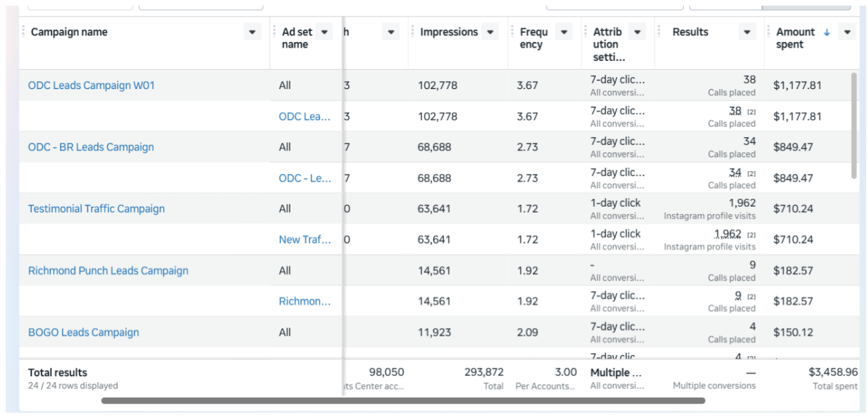Click the vertical scrollbar on the right
Image resolution: width=868 pixels, height=420 pixels.
coord(855,126)
